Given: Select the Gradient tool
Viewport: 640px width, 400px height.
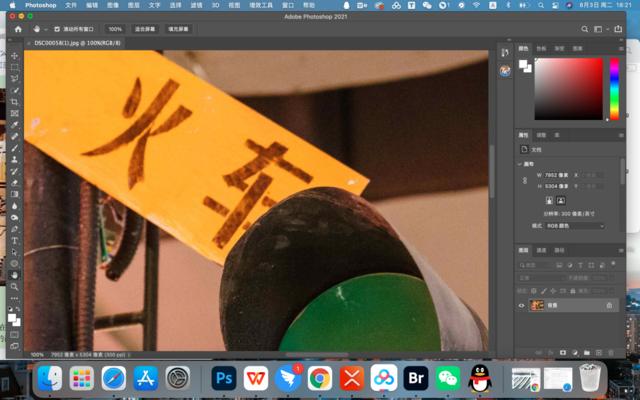Looking at the screenshot, I should click(14, 194).
